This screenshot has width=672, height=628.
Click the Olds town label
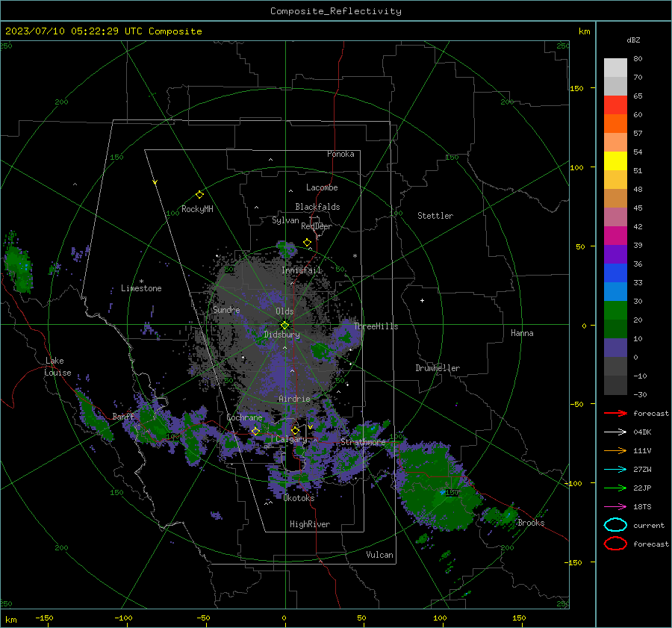tap(284, 311)
